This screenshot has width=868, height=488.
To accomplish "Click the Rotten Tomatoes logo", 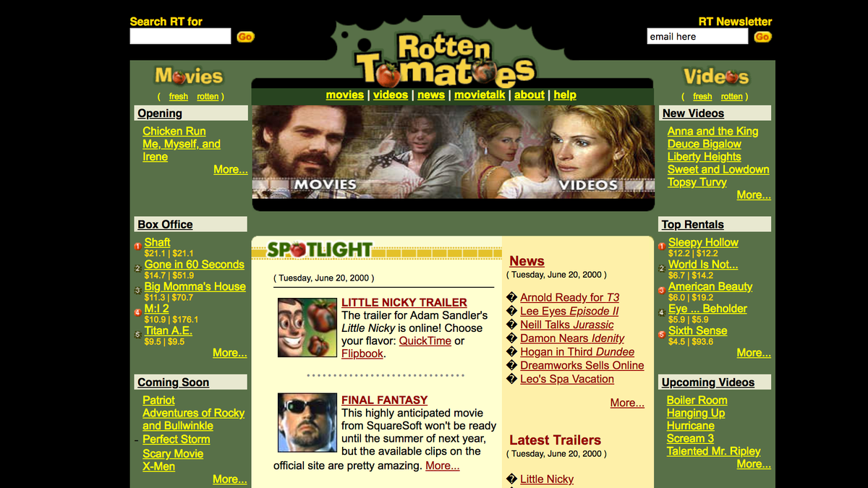I will (446, 61).
